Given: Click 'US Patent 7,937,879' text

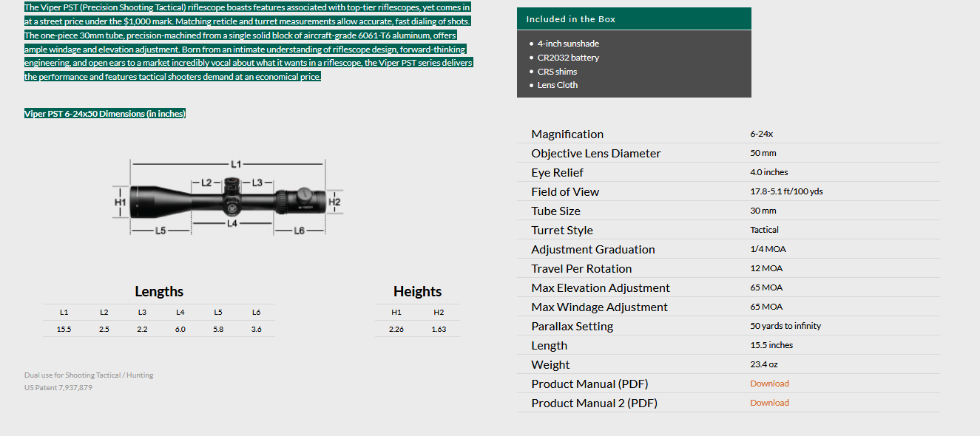Looking at the screenshot, I should (58, 387).
